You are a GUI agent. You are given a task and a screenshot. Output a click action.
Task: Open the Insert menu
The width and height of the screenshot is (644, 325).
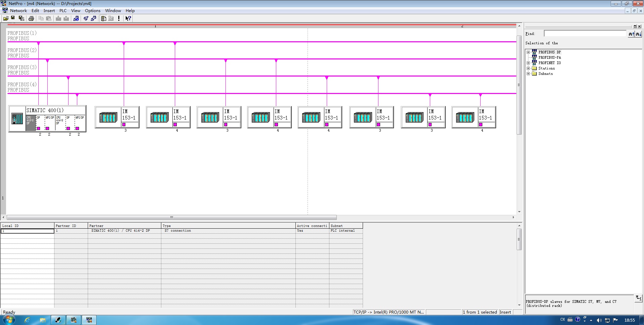(49, 11)
